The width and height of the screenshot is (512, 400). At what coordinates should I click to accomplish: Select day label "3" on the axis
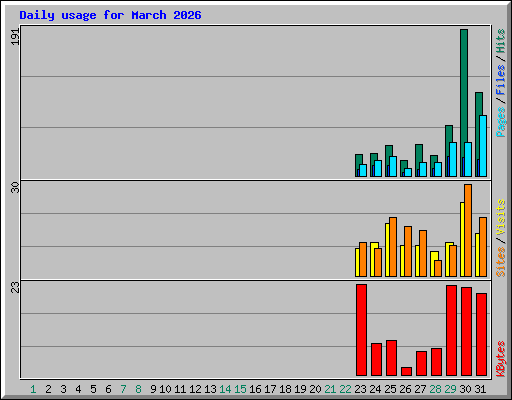[x=63, y=389]
